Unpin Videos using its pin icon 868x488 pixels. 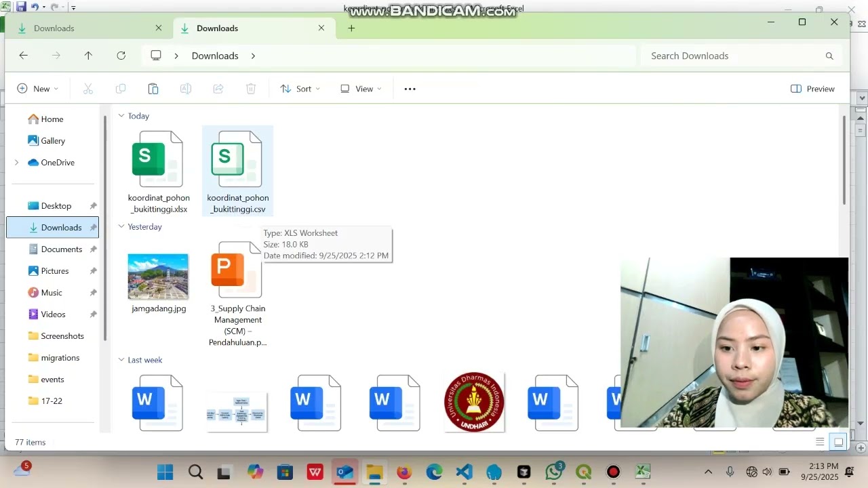[94, 314]
